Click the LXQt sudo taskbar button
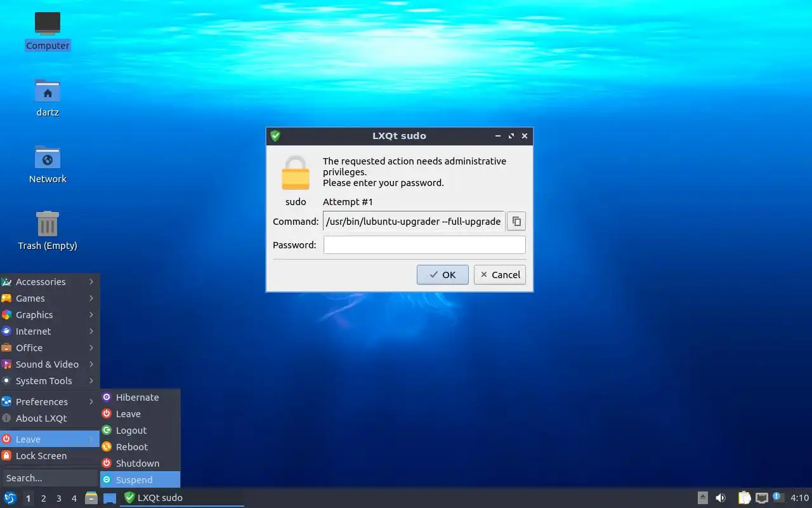Screen dimensions: 812x508 (182, 498)
